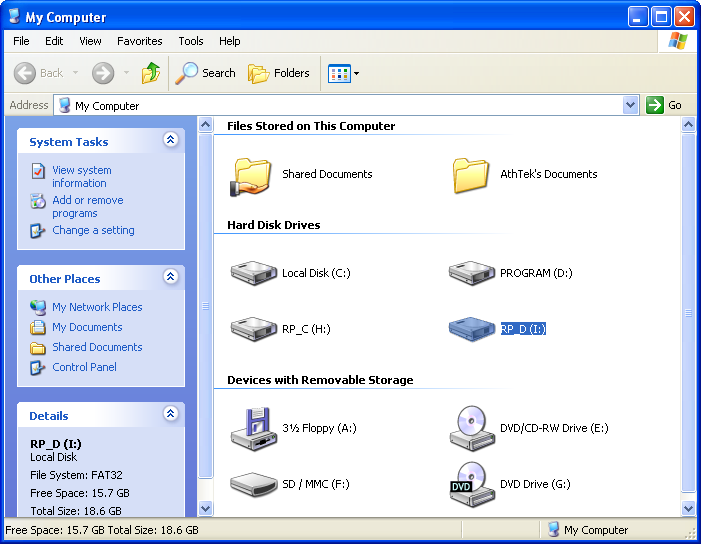Click the SD / MMC (F:) drive icon
The width and height of the screenshot is (701, 544).
coord(253,484)
